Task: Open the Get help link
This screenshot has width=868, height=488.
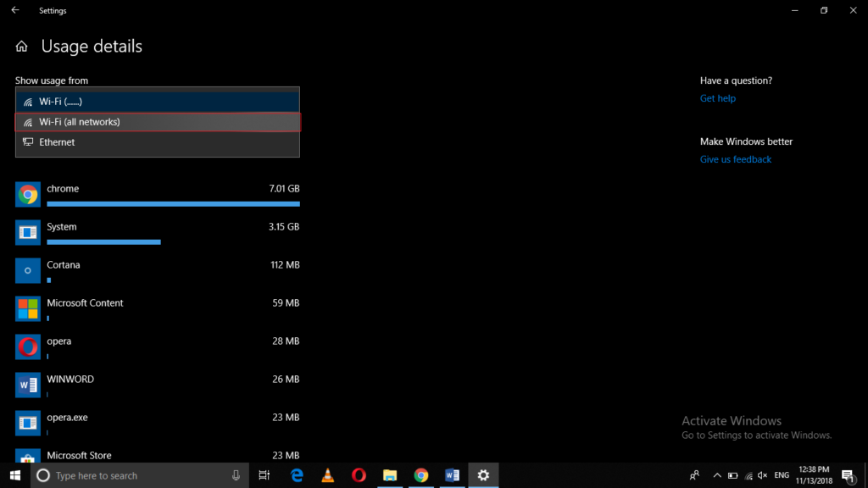Action: click(717, 98)
